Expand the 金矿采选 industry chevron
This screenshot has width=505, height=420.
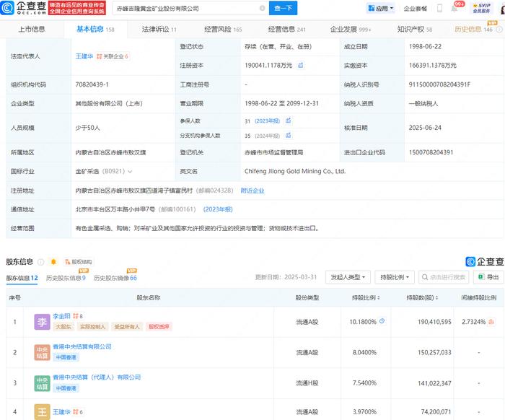(130, 171)
